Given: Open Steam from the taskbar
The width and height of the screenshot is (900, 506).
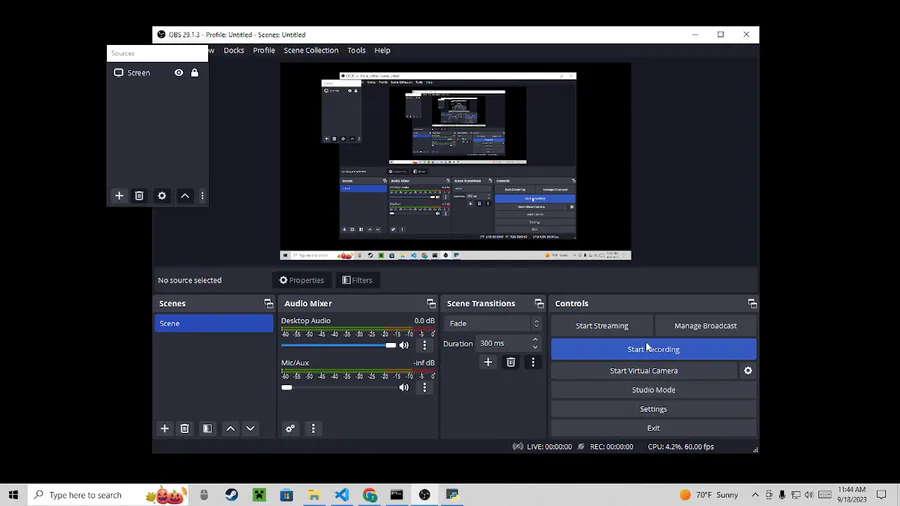Looking at the screenshot, I should coord(231,495).
